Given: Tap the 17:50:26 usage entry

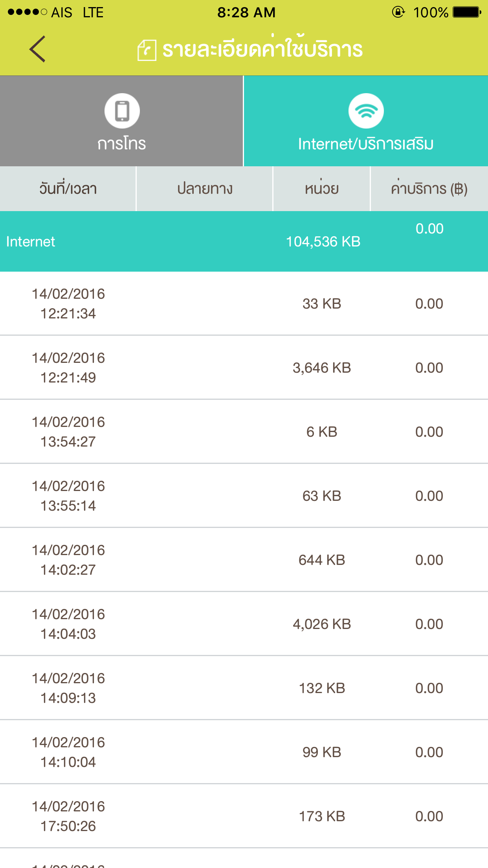Looking at the screenshot, I should click(x=244, y=816).
